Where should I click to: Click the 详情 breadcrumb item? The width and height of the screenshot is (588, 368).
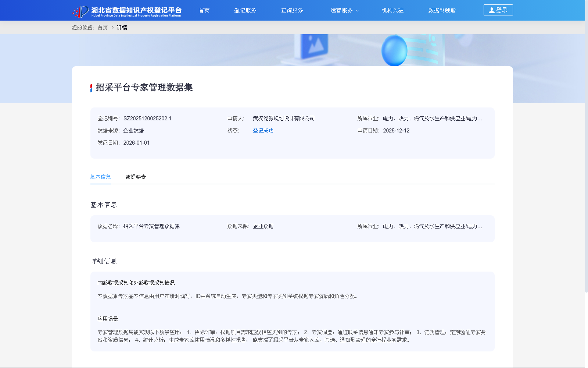click(x=122, y=27)
